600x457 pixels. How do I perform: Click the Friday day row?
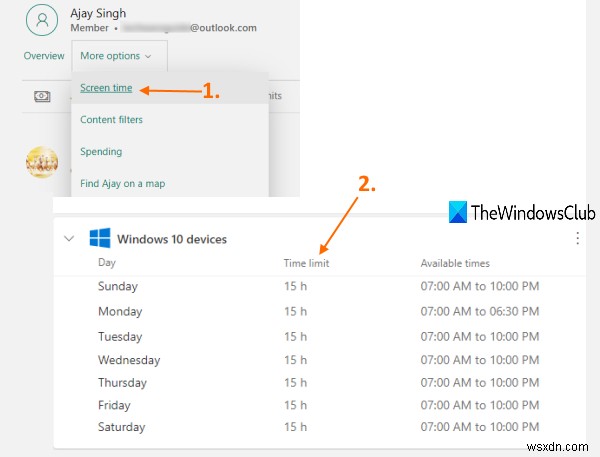click(x=114, y=405)
